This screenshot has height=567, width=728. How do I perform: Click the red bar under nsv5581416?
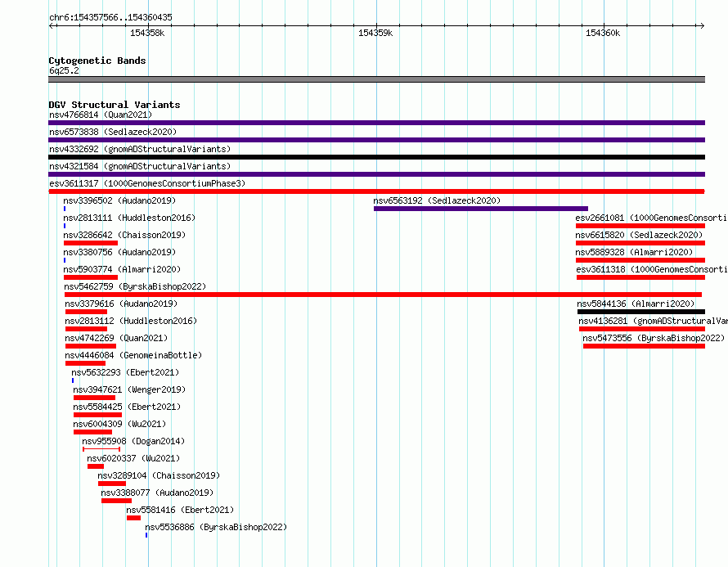coord(133,518)
